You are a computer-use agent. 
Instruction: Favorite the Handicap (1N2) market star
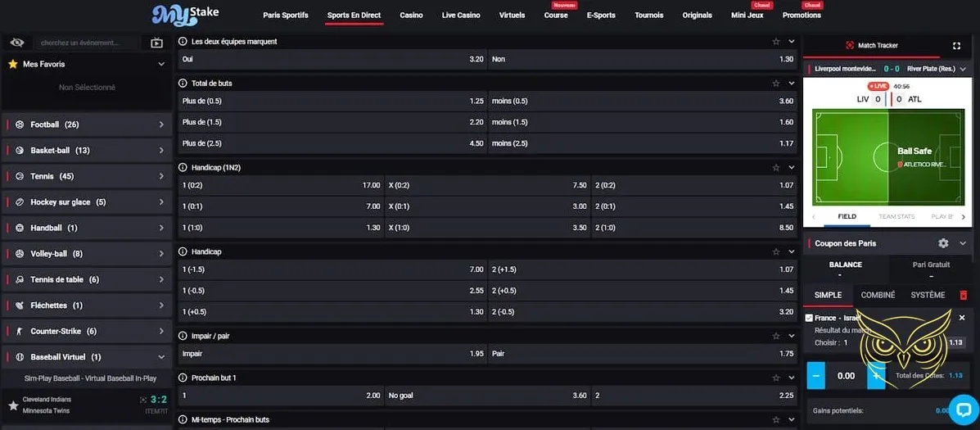click(775, 168)
